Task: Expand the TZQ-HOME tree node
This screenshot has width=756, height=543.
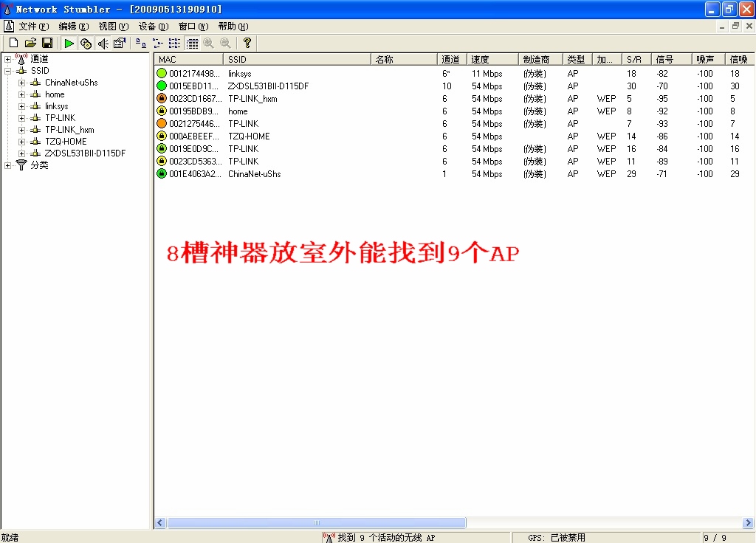Action: (x=21, y=142)
